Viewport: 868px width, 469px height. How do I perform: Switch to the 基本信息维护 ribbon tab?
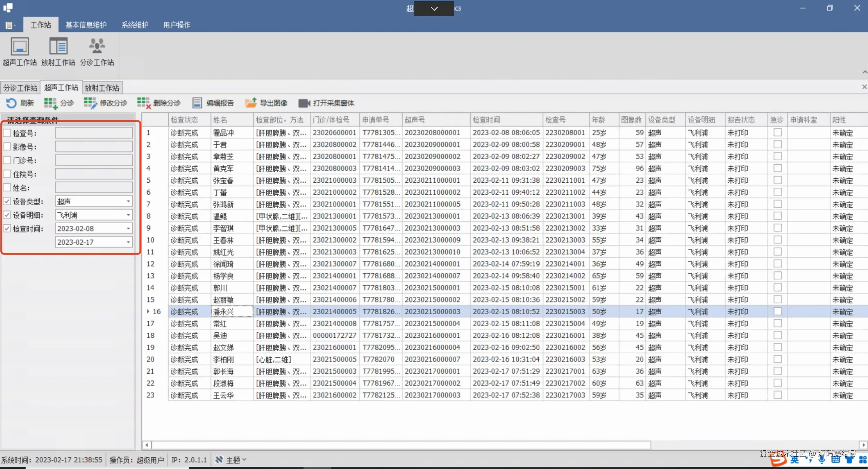pos(86,25)
